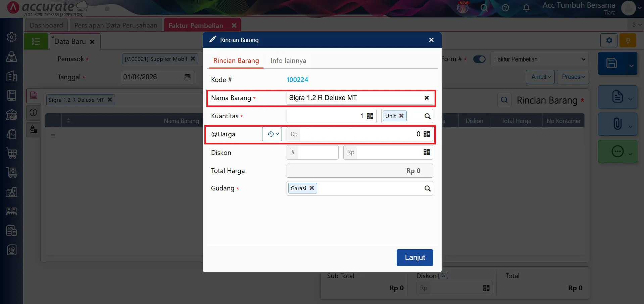The width and height of the screenshot is (644, 304).
Task: Open the cash register module icon in sidebar
Action: 12,57
